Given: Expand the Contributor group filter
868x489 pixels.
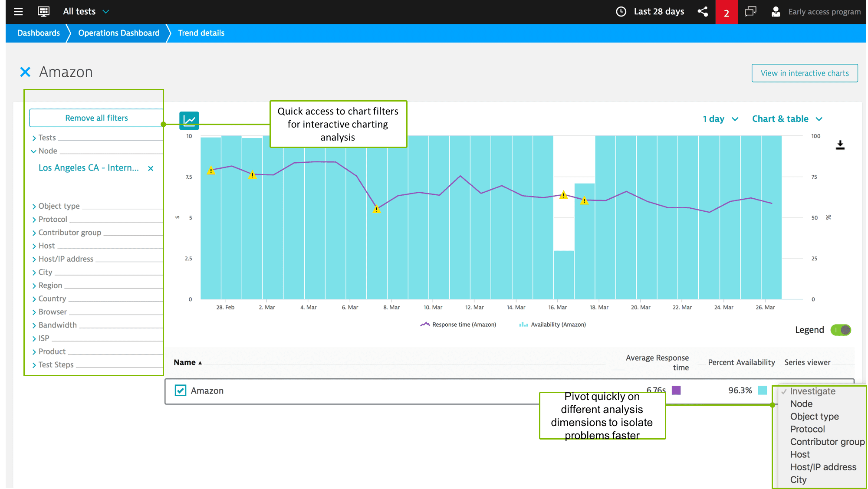Looking at the screenshot, I should point(66,233).
